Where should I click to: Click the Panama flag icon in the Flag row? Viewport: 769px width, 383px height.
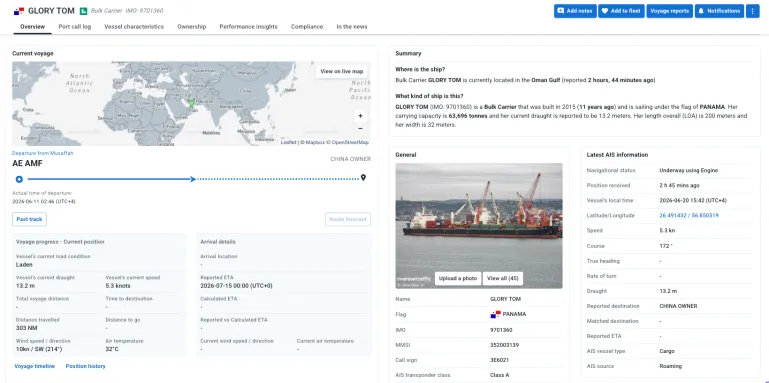tap(495, 314)
